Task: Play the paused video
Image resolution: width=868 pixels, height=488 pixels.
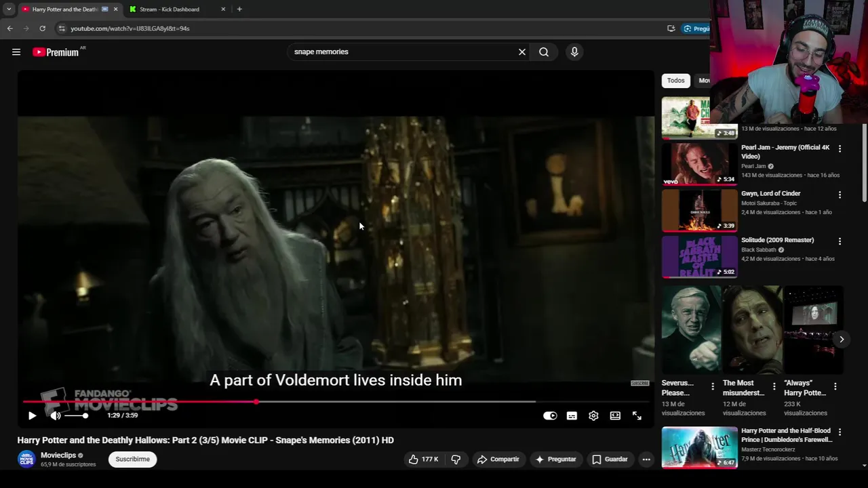Action: coord(32,415)
